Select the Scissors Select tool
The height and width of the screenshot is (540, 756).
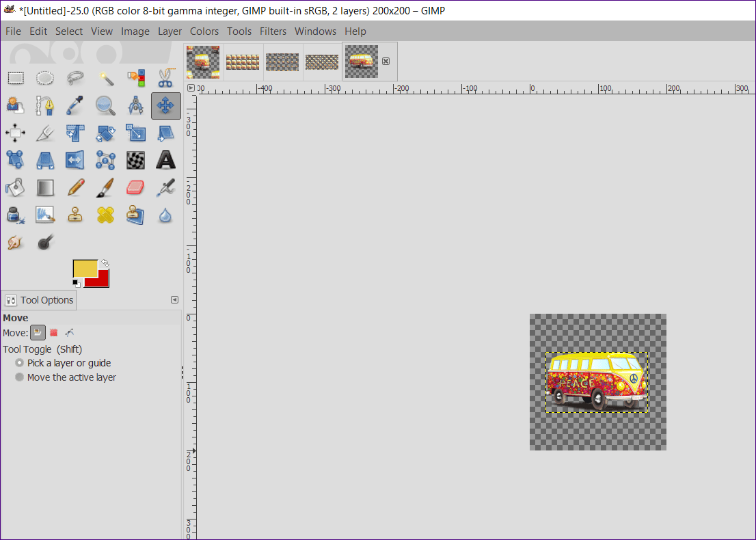pos(165,78)
